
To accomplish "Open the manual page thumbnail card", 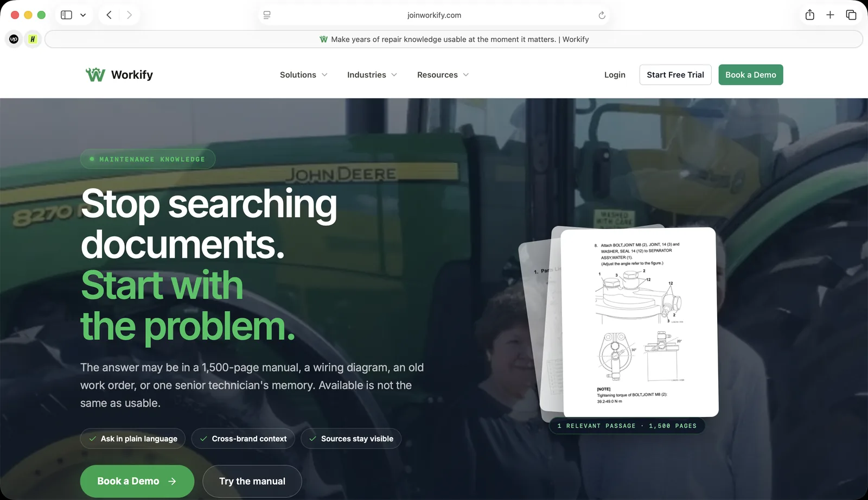I will click(640, 322).
